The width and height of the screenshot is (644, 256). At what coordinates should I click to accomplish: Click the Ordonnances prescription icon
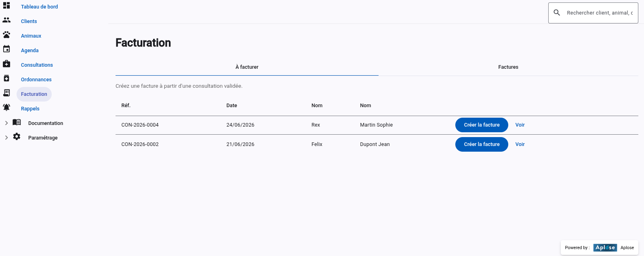click(x=6, y=78)
